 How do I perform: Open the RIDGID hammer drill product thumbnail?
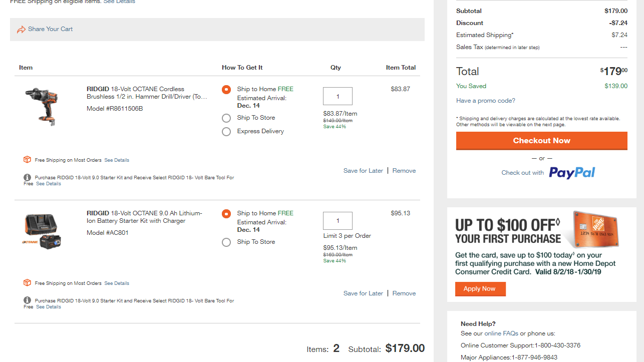pos(41,106)
